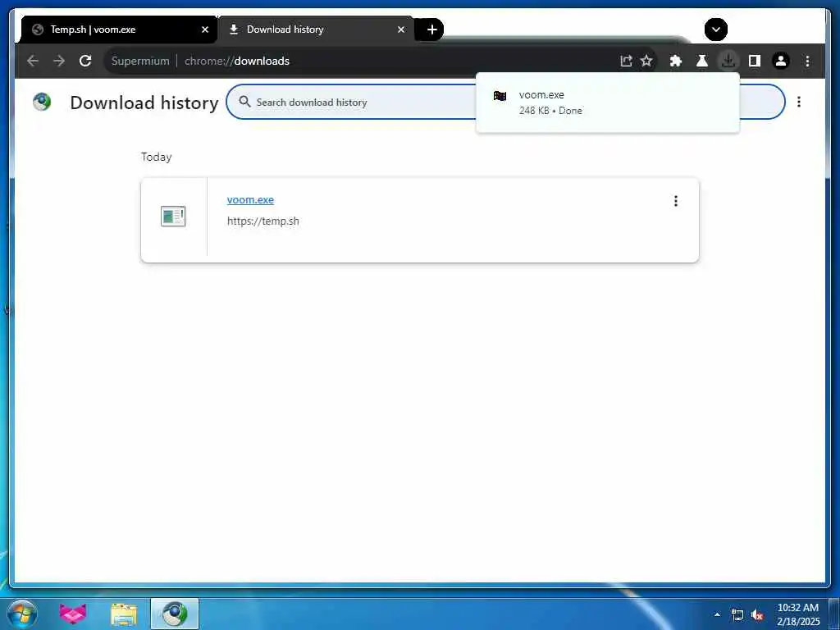Image resolution: width=840 pixels, height=630 pixels.
Task: Click the clock showing 10:32 AM
Action: tap(797, 614)
